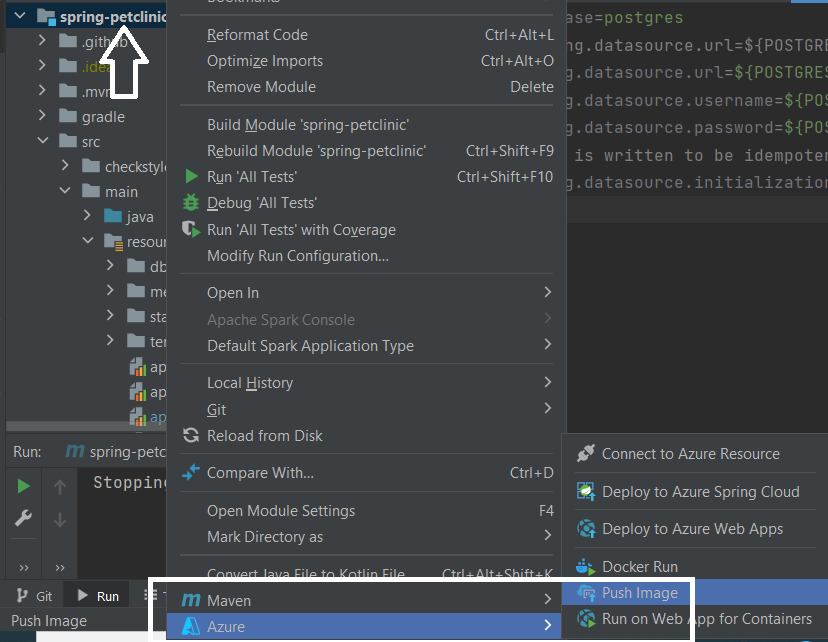Click more double-chevron under wrench icon
Viewport: 828px width, 642px height.
click(24, 568)
